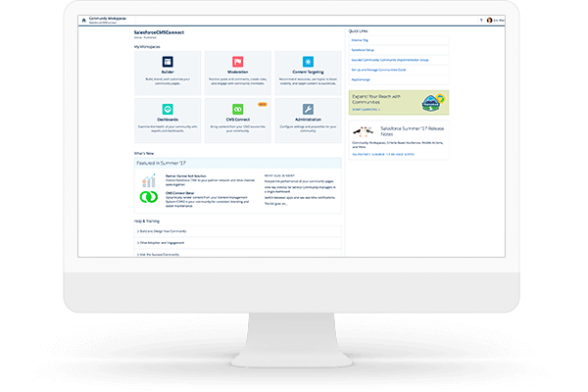This screenshot has width=588, height=392.
Task: Open the green CMS Connect icon
Action: pyautogui.click(x=238, y=109)
